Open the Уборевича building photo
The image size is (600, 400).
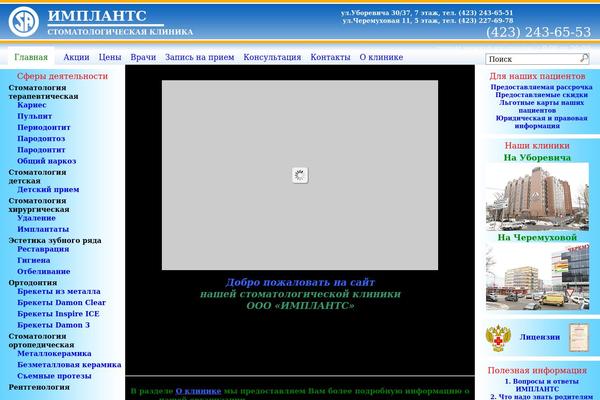(x=537, y=197)
